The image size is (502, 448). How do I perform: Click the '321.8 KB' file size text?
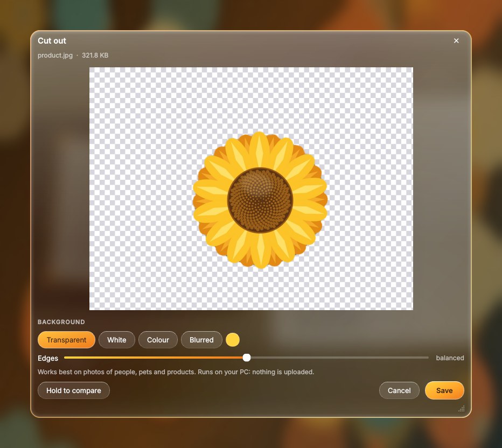95,55
